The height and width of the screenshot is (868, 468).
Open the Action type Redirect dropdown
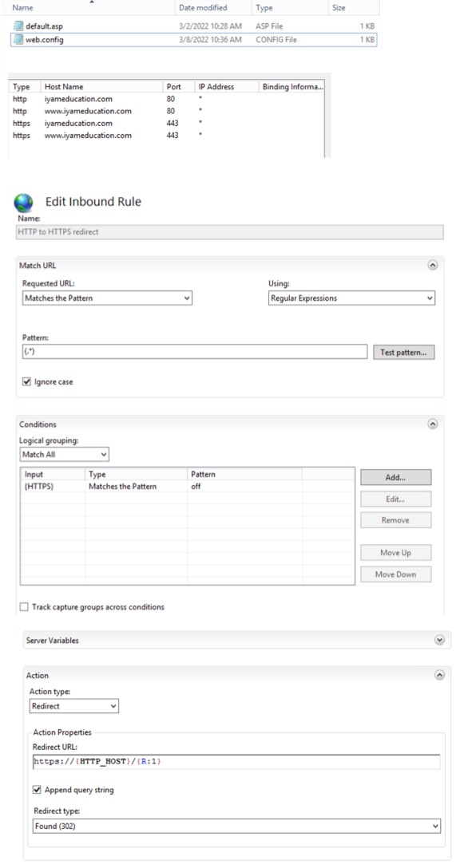click(73, 706)
